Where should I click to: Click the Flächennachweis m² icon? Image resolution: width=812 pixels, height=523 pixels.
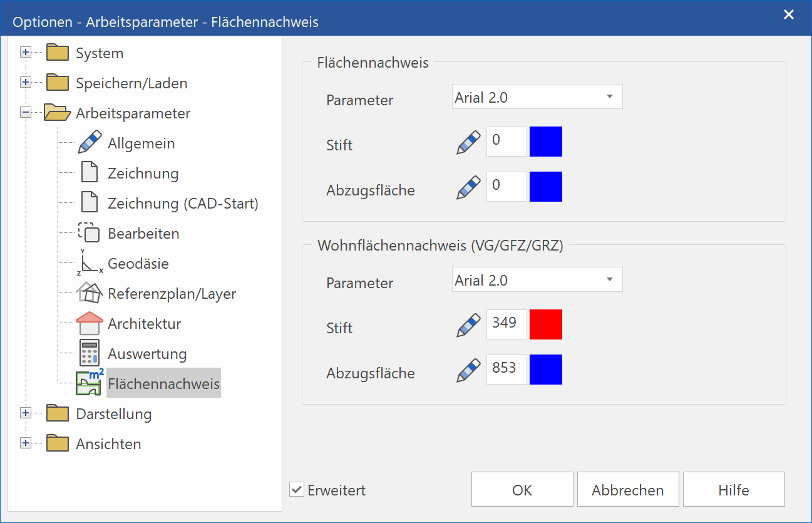90,383
